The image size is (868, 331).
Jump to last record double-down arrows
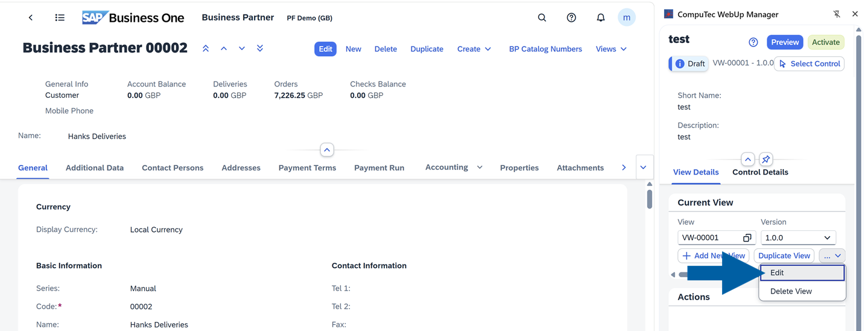[x=260, y=48]
